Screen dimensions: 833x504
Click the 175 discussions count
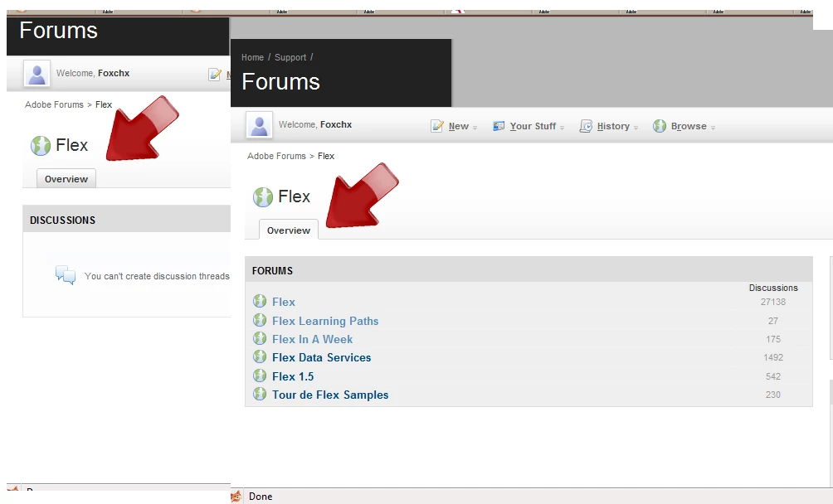pyautogui.click(x=773, y=339)
